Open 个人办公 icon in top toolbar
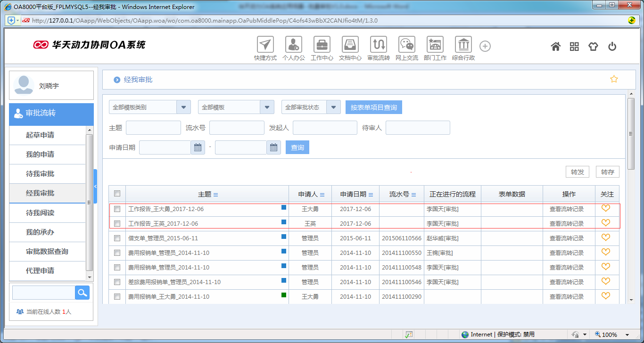The image size is (644, 343). [x=293, y=45]
